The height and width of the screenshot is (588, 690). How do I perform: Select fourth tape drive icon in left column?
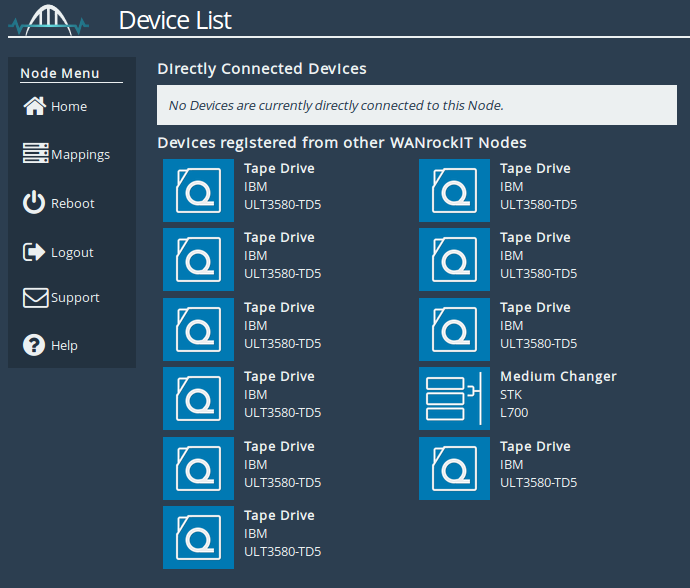click(198, 398)
